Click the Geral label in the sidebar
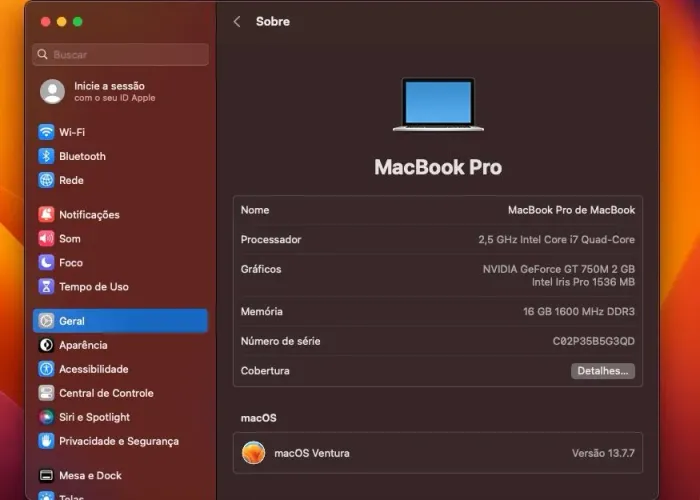This screenshot has height=500, width=700. (72, 321)
